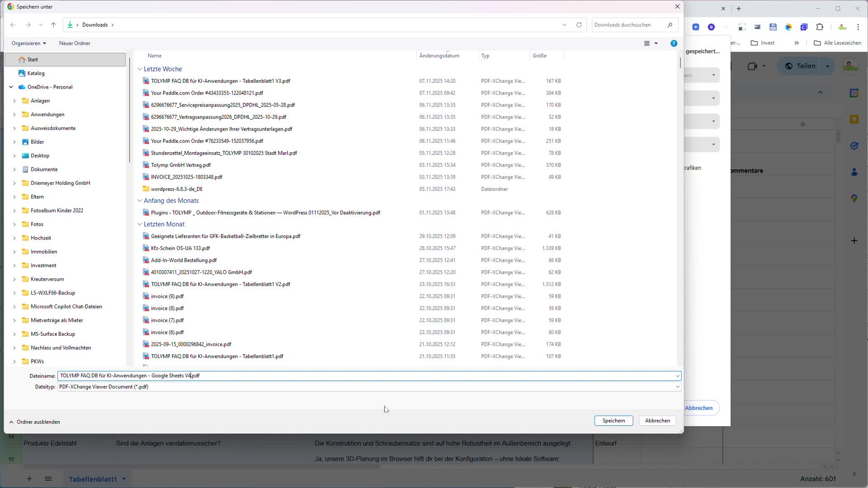Open the all sheets list icon
868x488 pixels.
tap(48, 479)
